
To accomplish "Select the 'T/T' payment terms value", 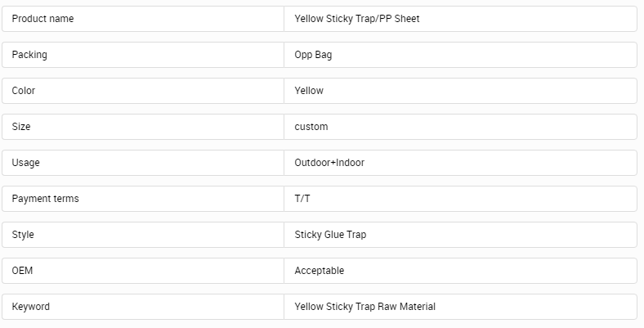I will pos(302,199).
